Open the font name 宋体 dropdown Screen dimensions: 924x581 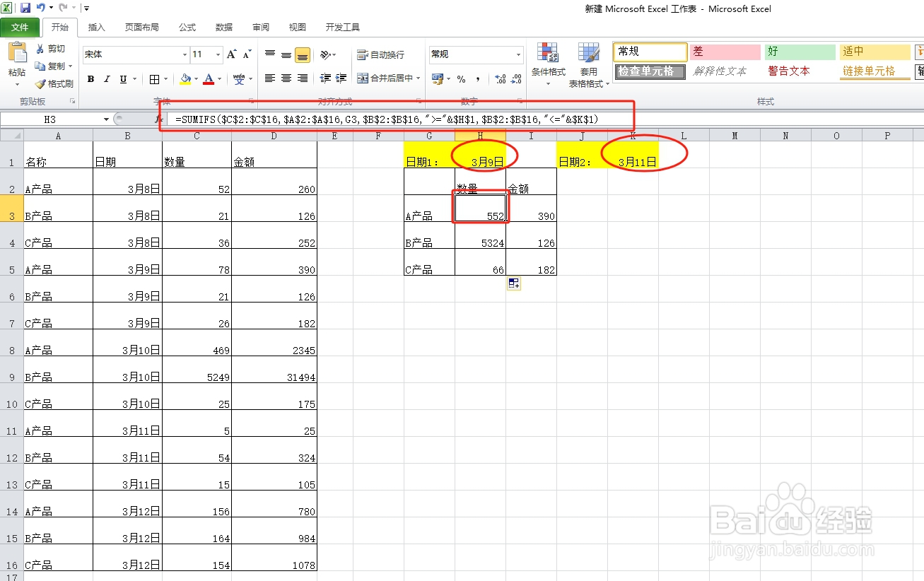(x=185, y=54)
